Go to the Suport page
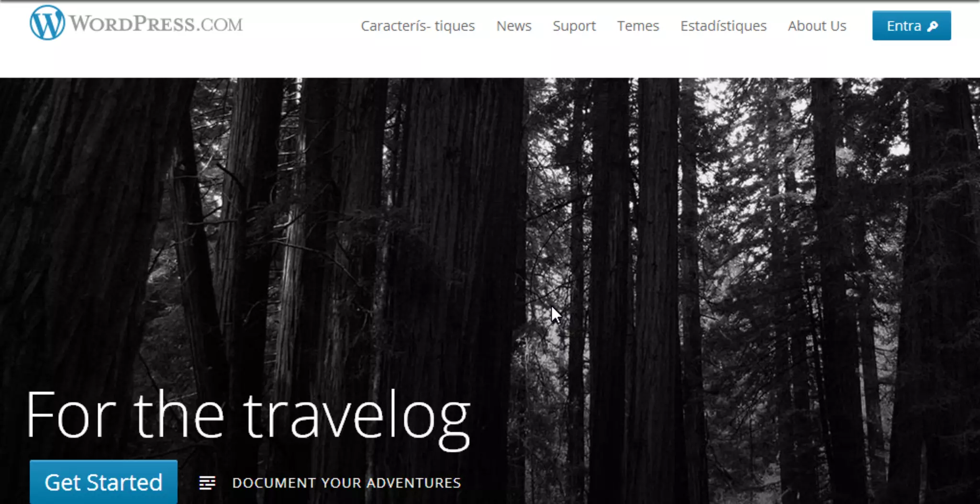 coord(574,26)
